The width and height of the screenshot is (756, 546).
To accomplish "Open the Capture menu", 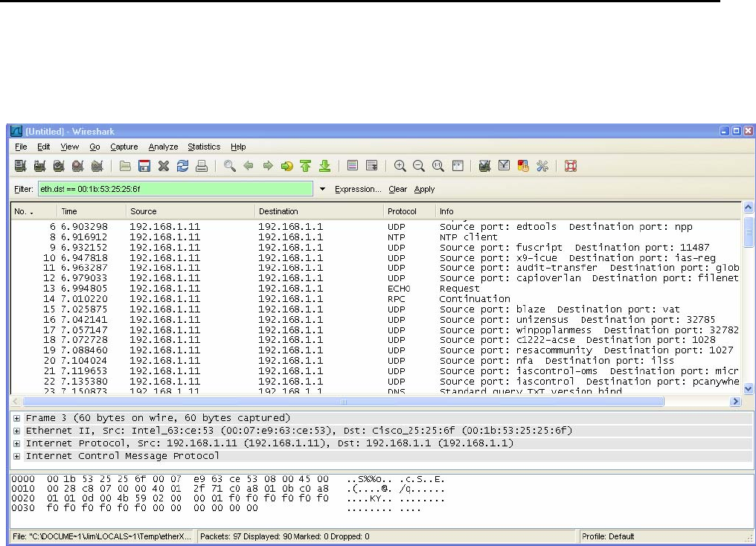I will tap(124, 147).
